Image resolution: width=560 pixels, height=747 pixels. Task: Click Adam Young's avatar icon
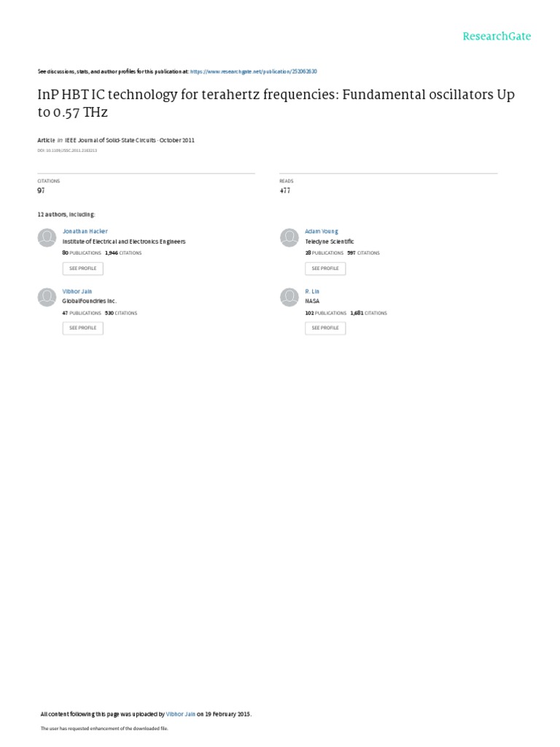pos(289,237)
